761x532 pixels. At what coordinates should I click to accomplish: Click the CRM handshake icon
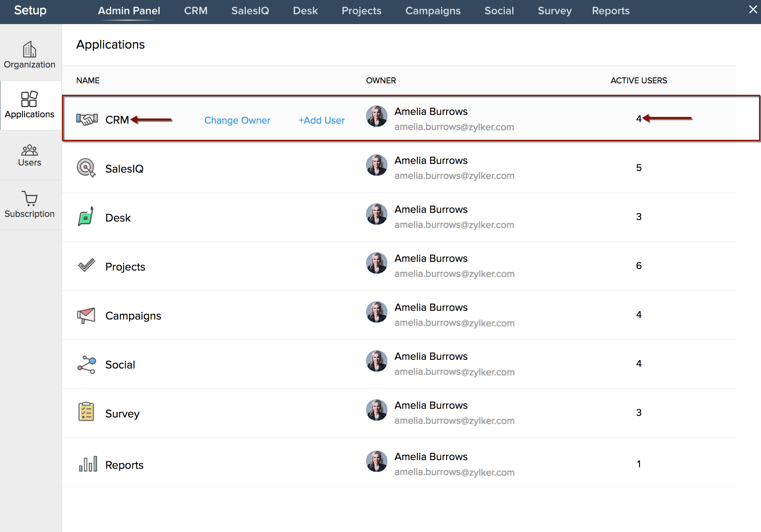point(87,119)
